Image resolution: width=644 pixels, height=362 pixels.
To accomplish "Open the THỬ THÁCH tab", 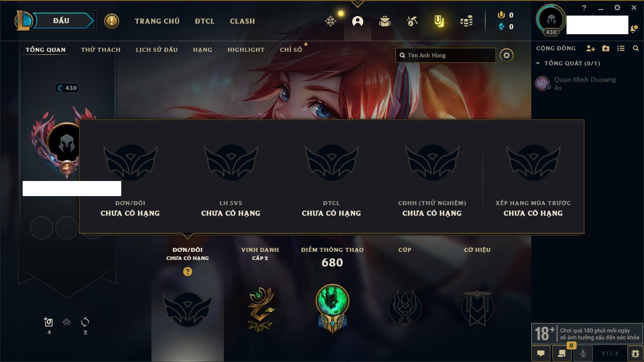I will coord(101,50).
